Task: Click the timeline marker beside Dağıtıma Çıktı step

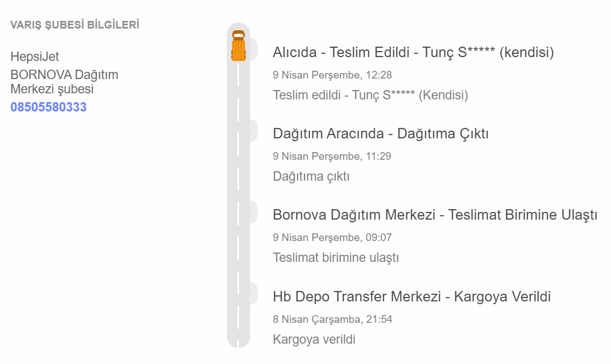Action: [x=253, y=131]
